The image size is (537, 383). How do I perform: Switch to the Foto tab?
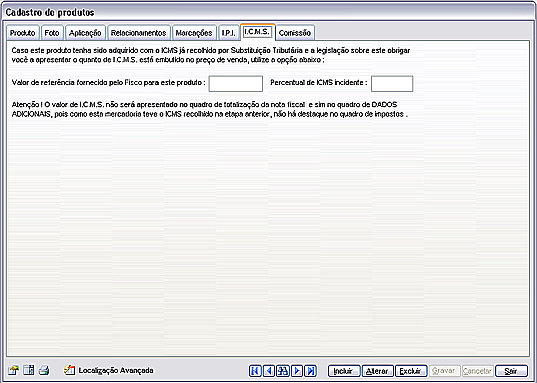pos(52,33)
